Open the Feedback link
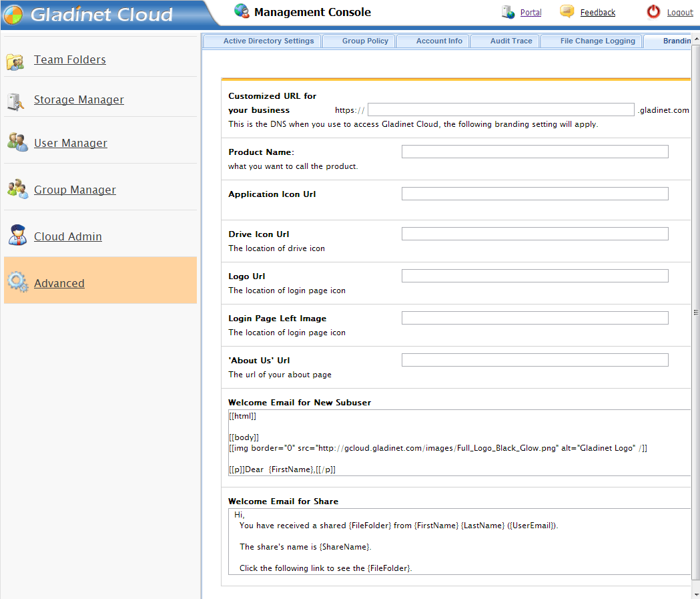This screenshot has height=599, width=700. [x=598, y=13]
